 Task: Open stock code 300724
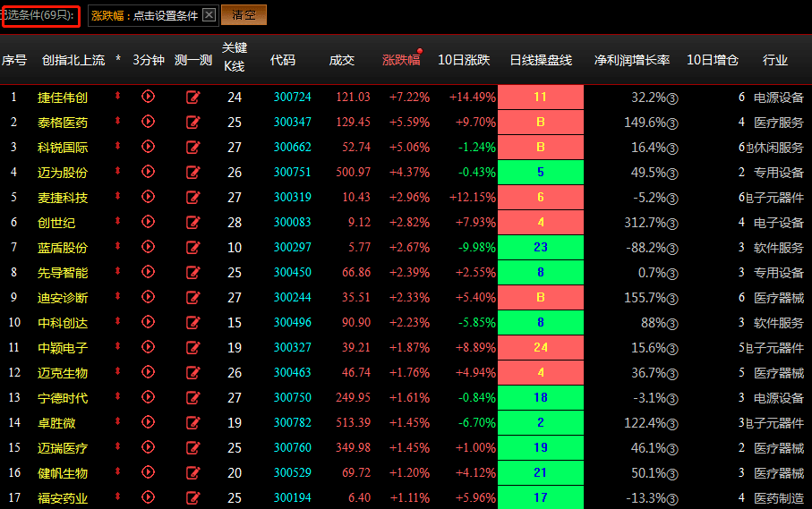pos(293,97)
